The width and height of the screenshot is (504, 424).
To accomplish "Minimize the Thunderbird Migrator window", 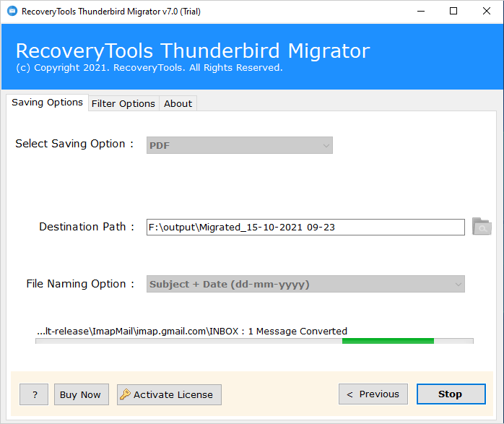I will 421,12.
